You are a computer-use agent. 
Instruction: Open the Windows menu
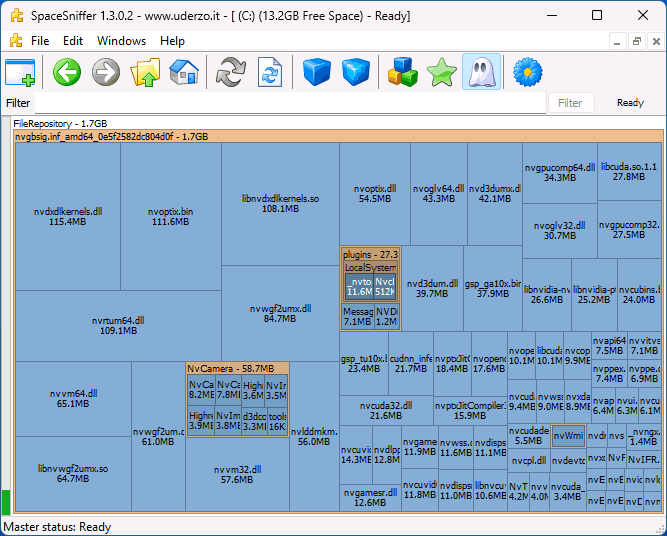121,41
